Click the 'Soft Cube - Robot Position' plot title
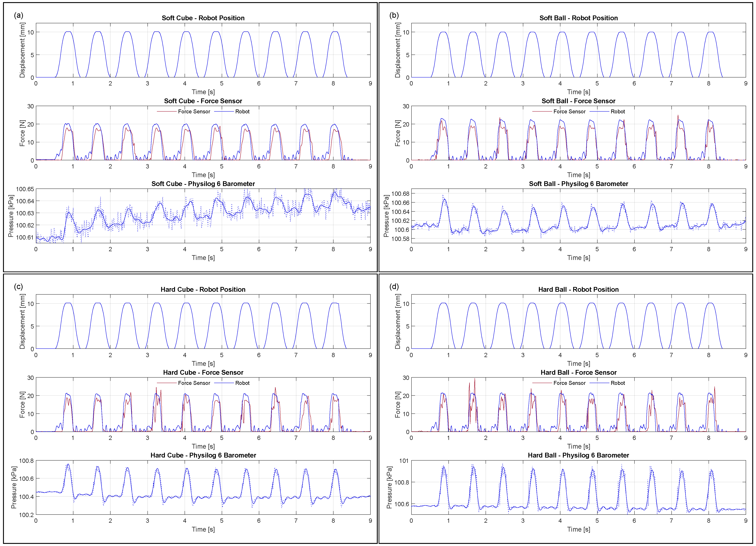The width and height of the screenshot is (756, 546). point(203,18)
